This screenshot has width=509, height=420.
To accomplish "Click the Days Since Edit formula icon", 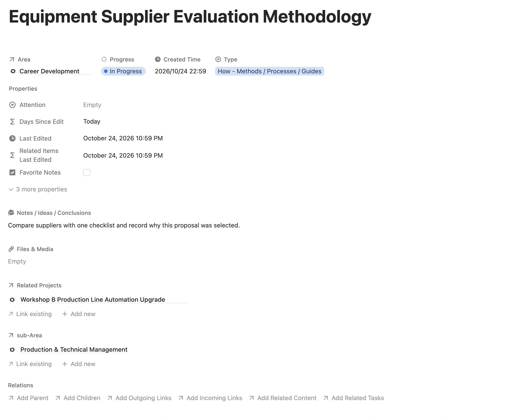I will (x=12, y=121).
